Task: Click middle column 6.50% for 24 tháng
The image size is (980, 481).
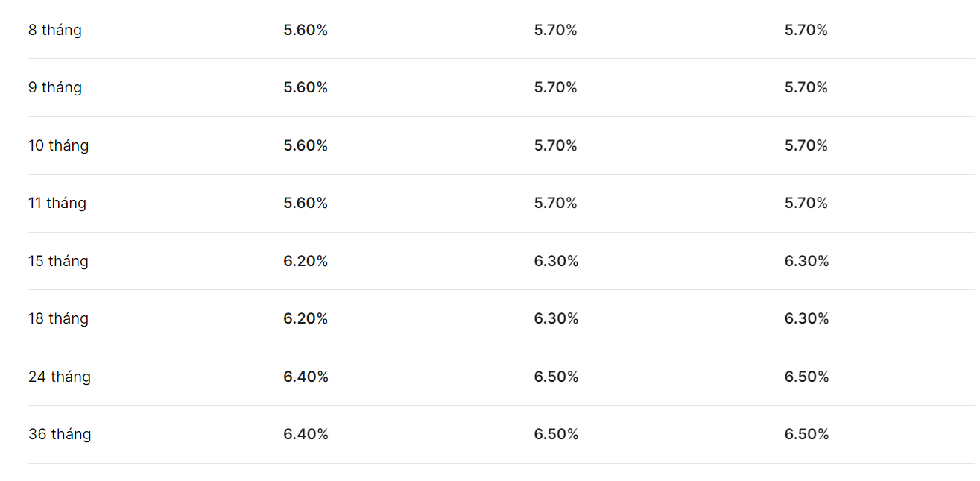Action: pos(556,377)
